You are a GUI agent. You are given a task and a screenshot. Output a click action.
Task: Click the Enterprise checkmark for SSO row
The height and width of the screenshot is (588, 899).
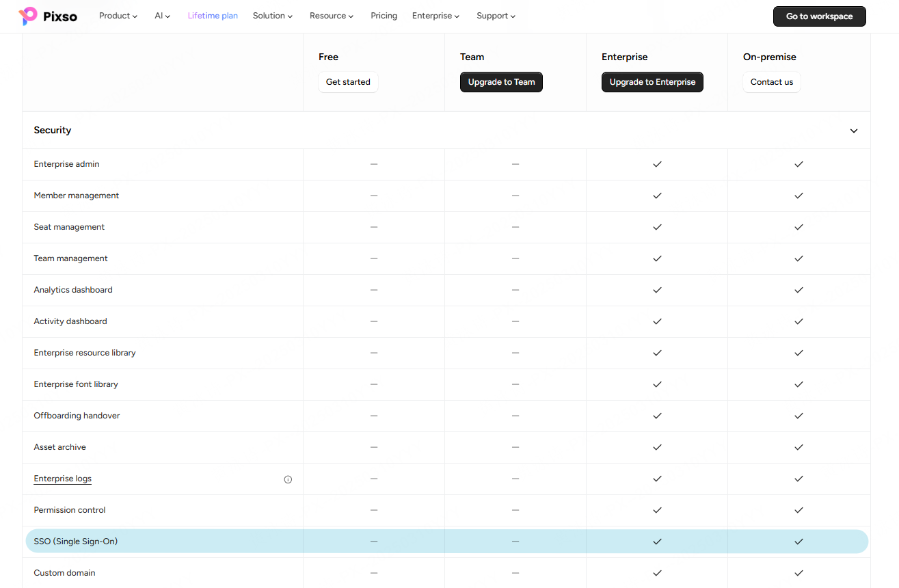[x=657, y=542]
